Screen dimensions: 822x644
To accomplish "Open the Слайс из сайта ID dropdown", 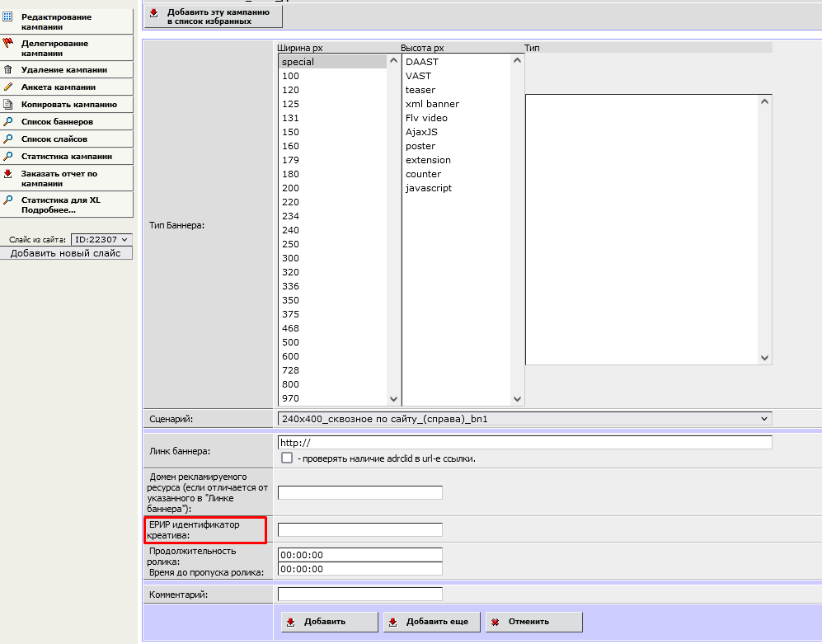I will [x=101, y=240].
